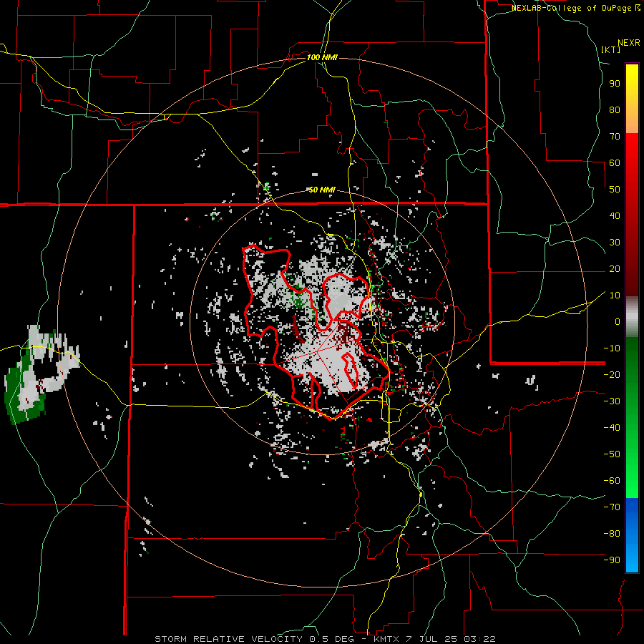Viewport: 644px width, 644px height.
Task: Click the '50' value on velocity scale
Action: tap(615, 190)
